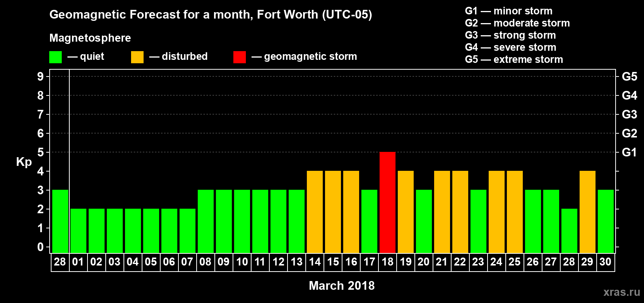This screenshot has height=303, width=644.
Task: Click the green bar for March 10
Action: [x=242, y=221]
